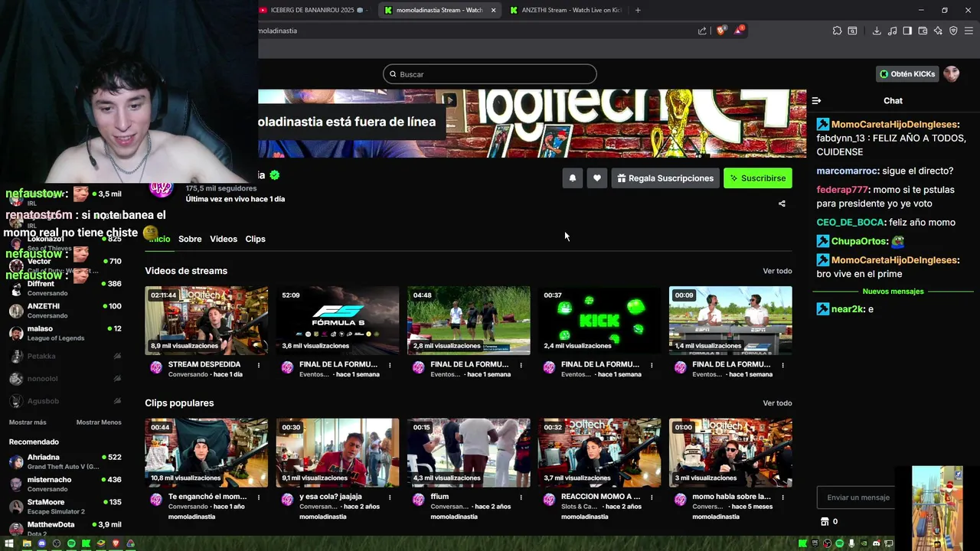Click the Suscribirse button

click(758, 178)
